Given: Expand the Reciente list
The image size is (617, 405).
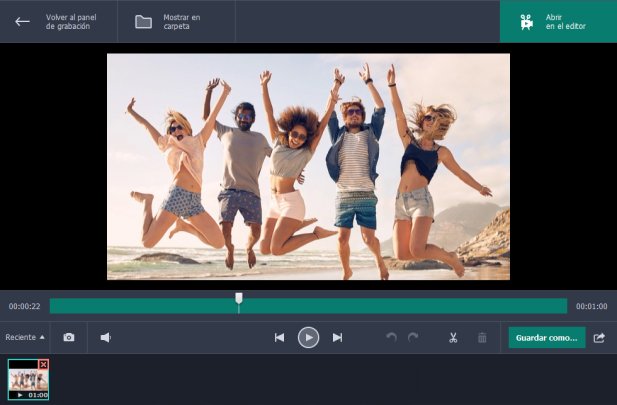Looking at the screenshot, I should tap(25, 337).
